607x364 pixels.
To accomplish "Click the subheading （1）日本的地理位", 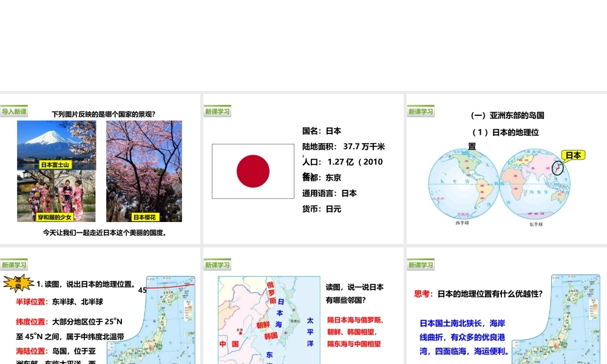I will (505, 132).
